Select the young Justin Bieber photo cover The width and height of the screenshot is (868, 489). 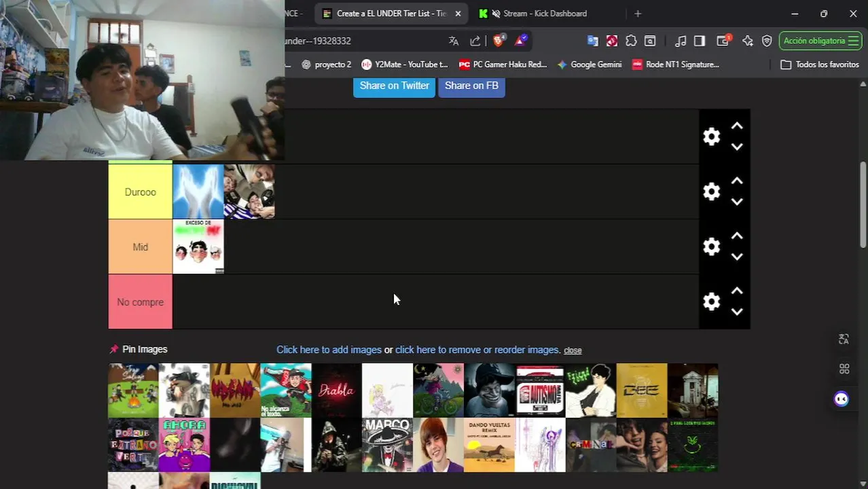coord(439,445)
